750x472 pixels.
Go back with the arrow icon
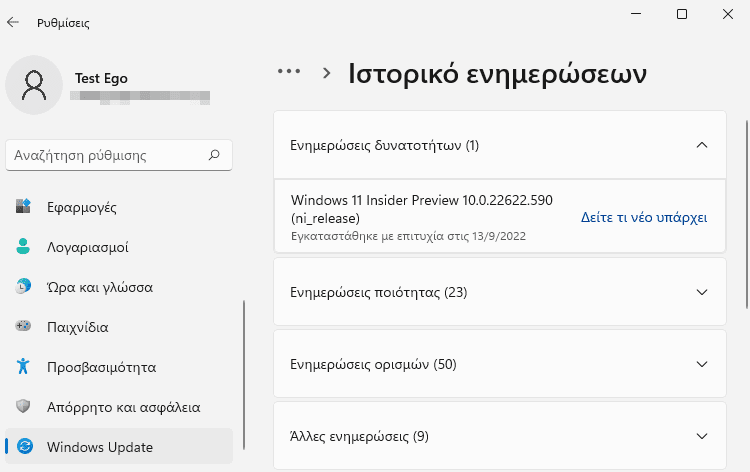tap(13, 22)
